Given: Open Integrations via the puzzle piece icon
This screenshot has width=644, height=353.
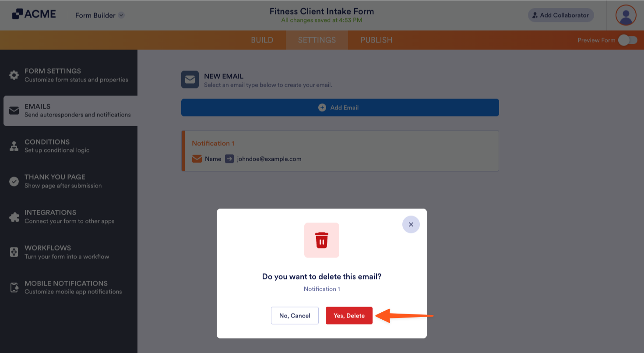Looking at the screenshot, I should point(13,216).
